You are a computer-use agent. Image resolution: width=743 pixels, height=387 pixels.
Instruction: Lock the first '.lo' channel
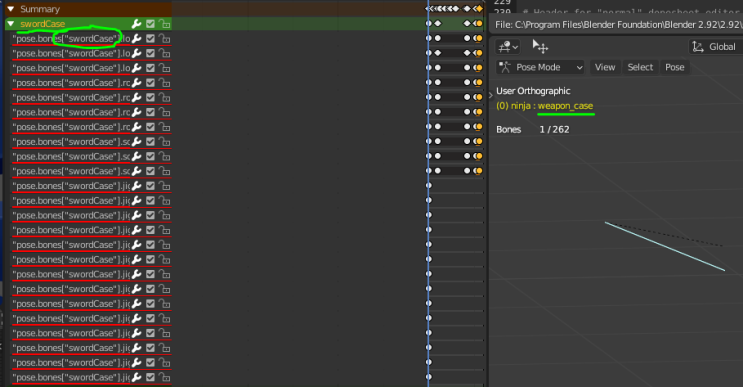tap(164, 39)
